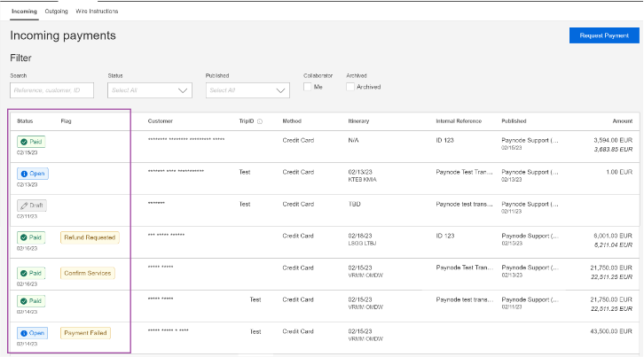
Task: Click the Itinerary column header
Action: [x=358, y=121]
